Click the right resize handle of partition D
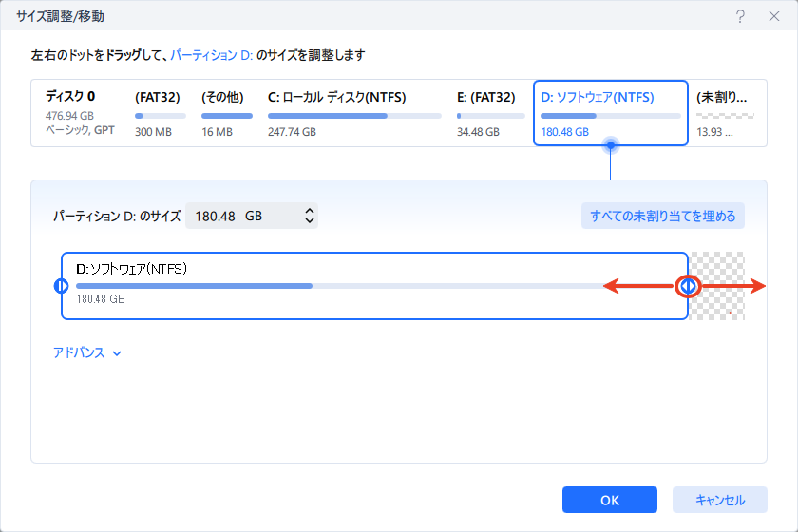Image resolution: width=798 pixels, height=532 pixels. (x=688, y=286)
